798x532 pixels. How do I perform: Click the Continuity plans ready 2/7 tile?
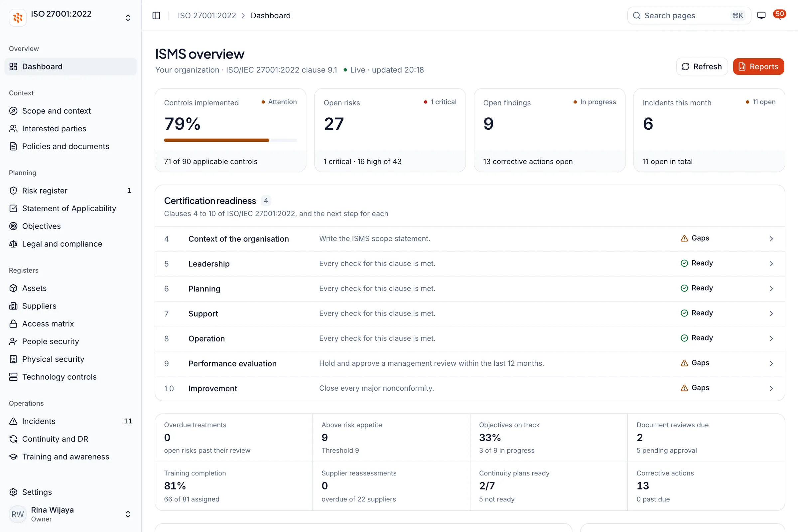click(x=549, y=486)
